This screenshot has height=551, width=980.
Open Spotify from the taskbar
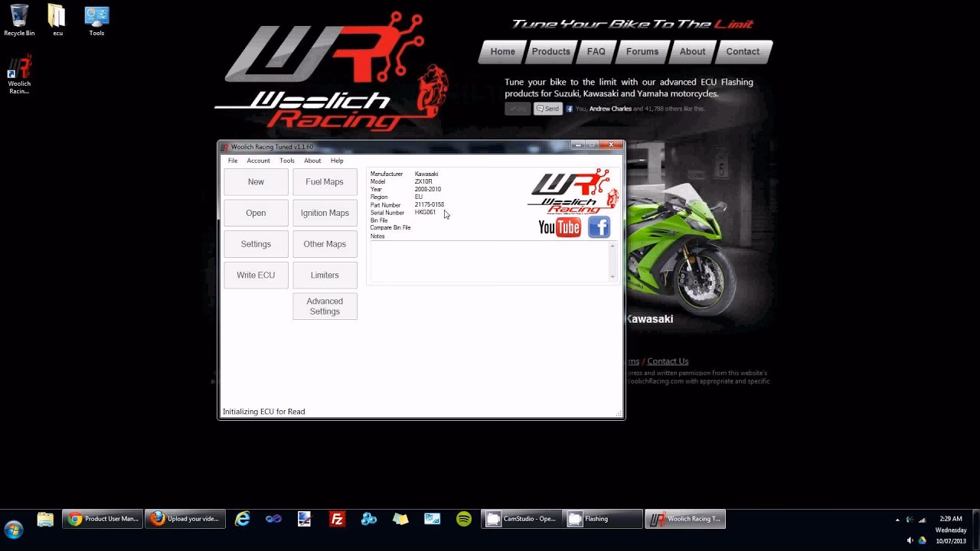(x=464, y=519)
